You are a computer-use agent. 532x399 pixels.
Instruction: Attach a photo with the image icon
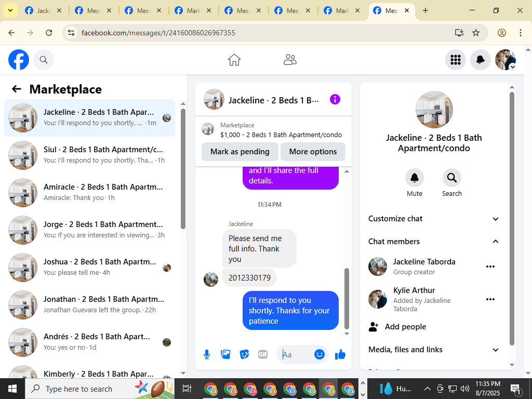tap(225, 354)
